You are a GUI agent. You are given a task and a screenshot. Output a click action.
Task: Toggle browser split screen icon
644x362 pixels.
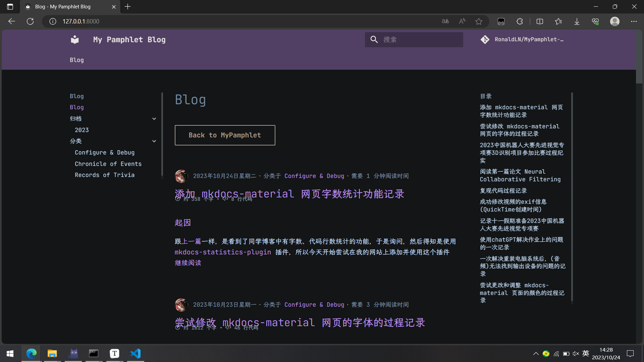coord(540,21)
